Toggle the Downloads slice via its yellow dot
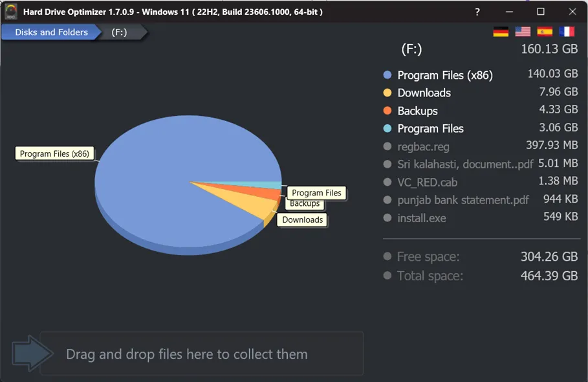 click(x=387, y=93)
